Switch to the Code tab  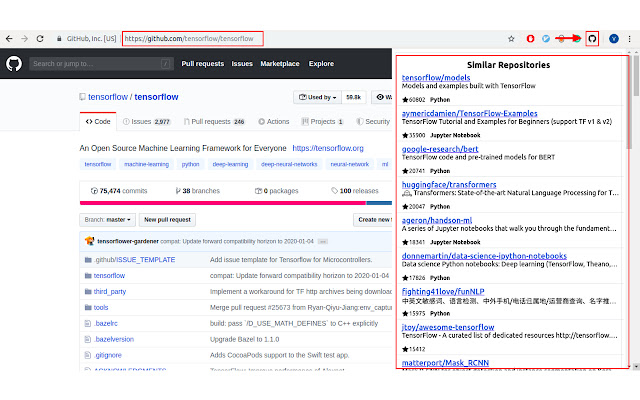tap(98, 122)
